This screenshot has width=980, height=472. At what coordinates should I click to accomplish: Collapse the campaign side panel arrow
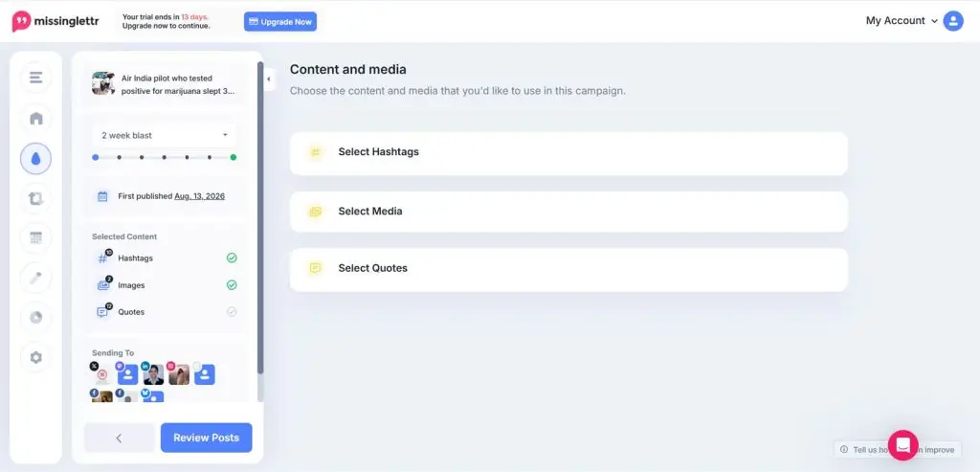(269, 79)
